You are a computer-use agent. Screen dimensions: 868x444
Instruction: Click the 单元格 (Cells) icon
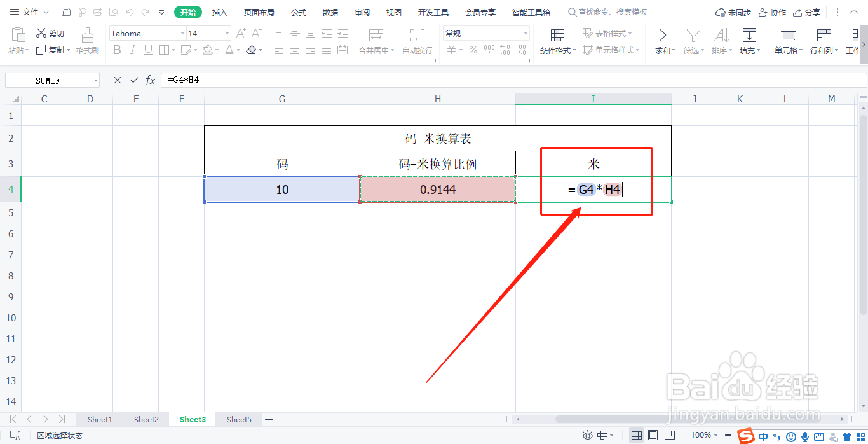787,41
